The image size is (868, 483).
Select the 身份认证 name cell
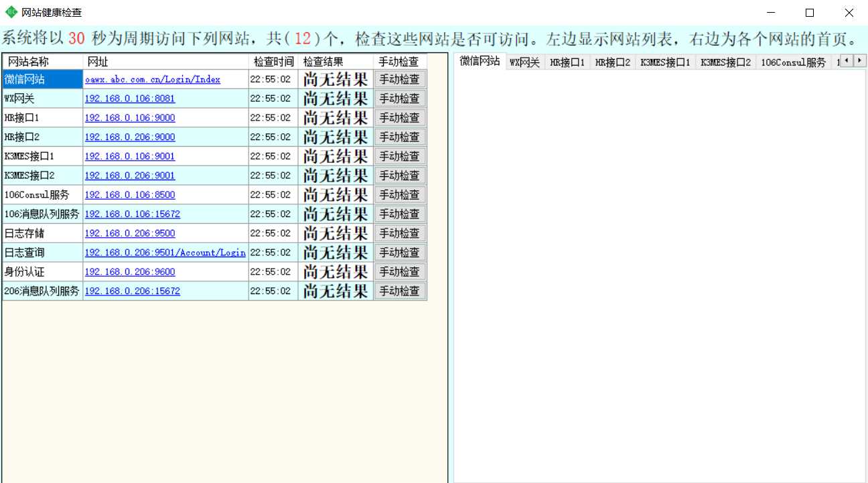(x=43, y=272)
